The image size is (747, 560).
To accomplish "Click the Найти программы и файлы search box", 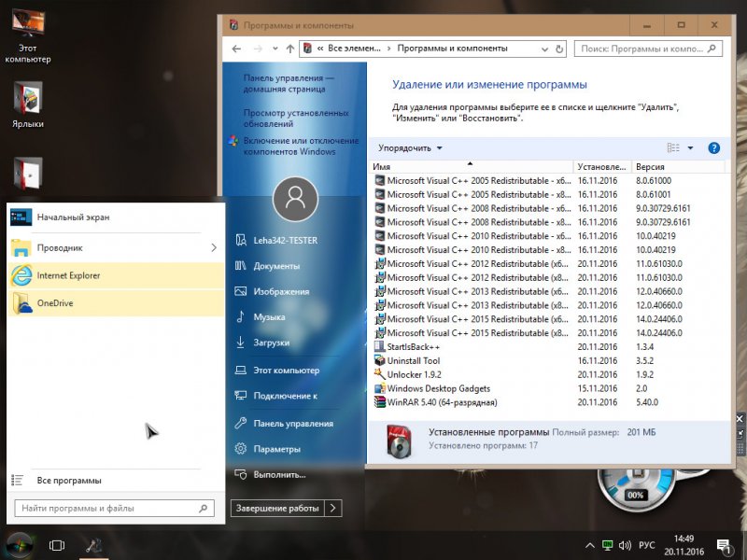I will click(114, 508).
